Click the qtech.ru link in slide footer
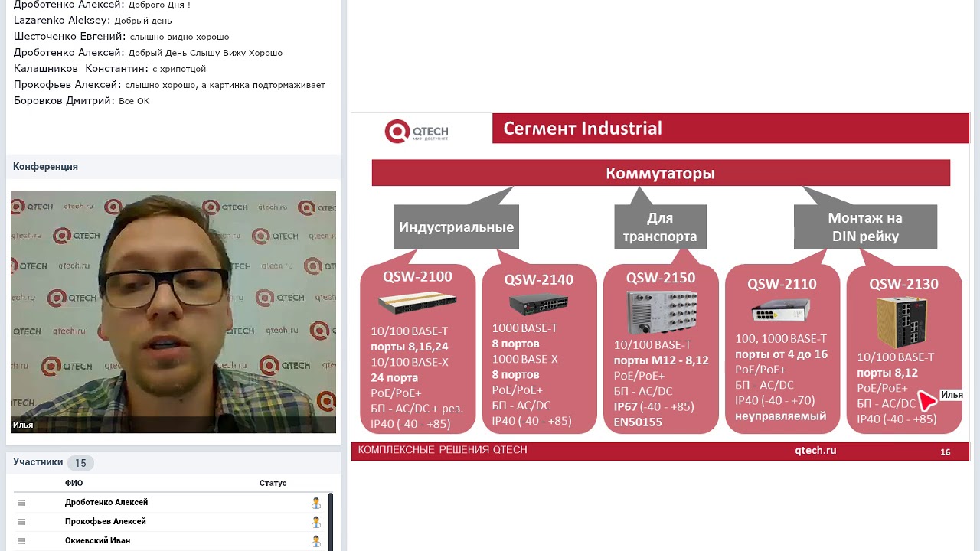The image size is (980, 551). tap(815, 451)
